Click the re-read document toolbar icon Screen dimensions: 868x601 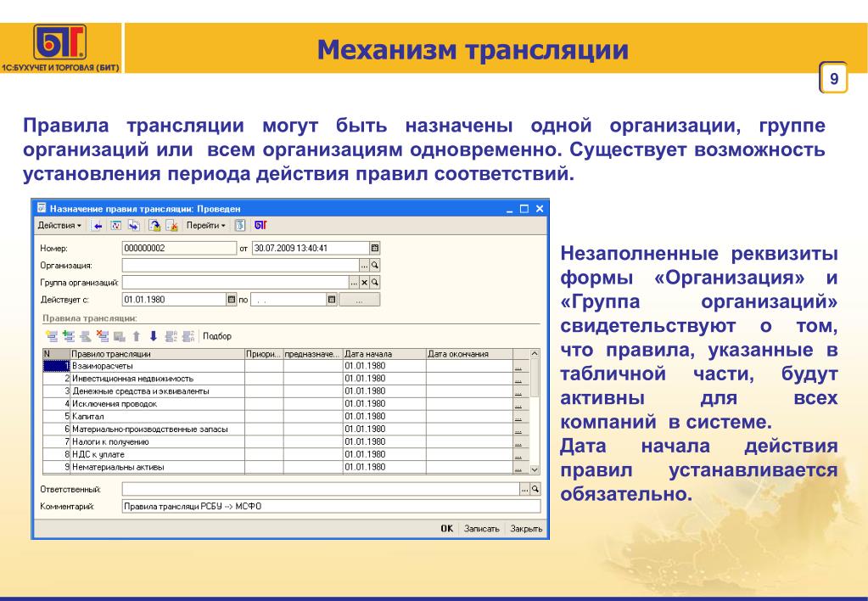pos(115,226)
